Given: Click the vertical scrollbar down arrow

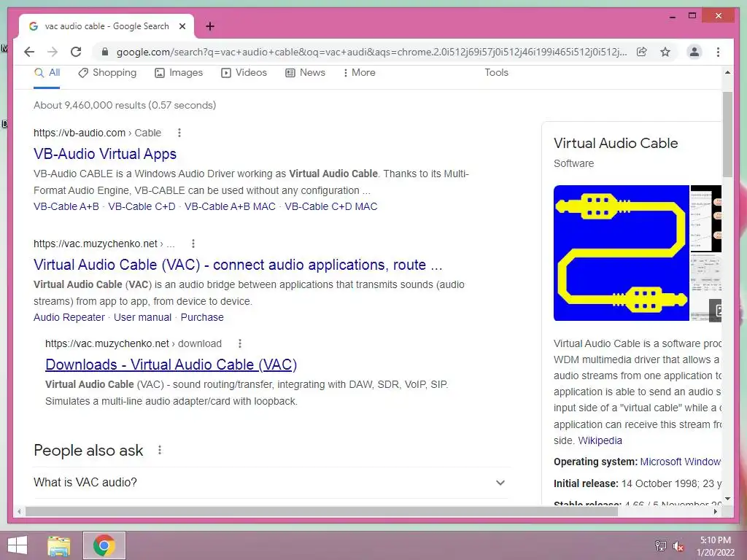Looking at the screenshot, I should (x=727, y=499).
